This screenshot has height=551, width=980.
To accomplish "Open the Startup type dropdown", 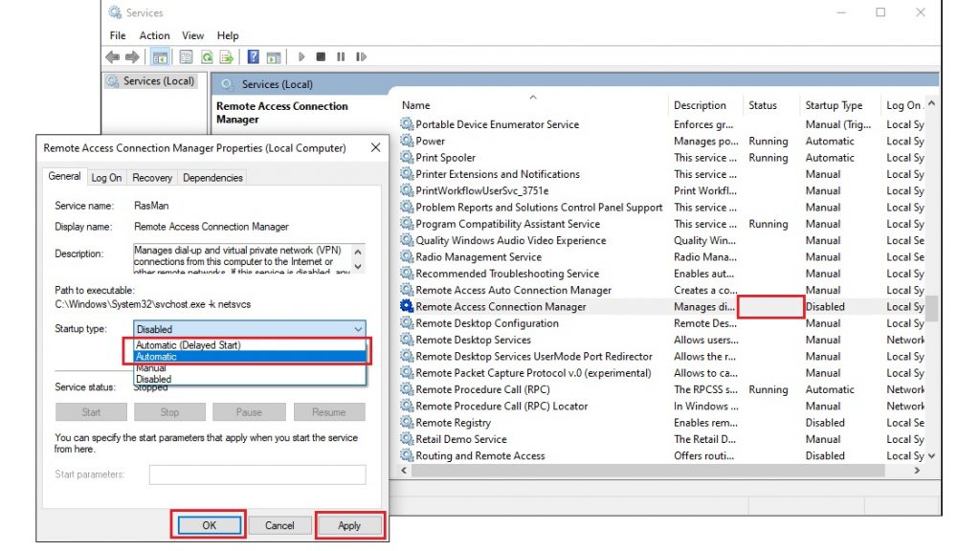I will click(x=358, y=329).
